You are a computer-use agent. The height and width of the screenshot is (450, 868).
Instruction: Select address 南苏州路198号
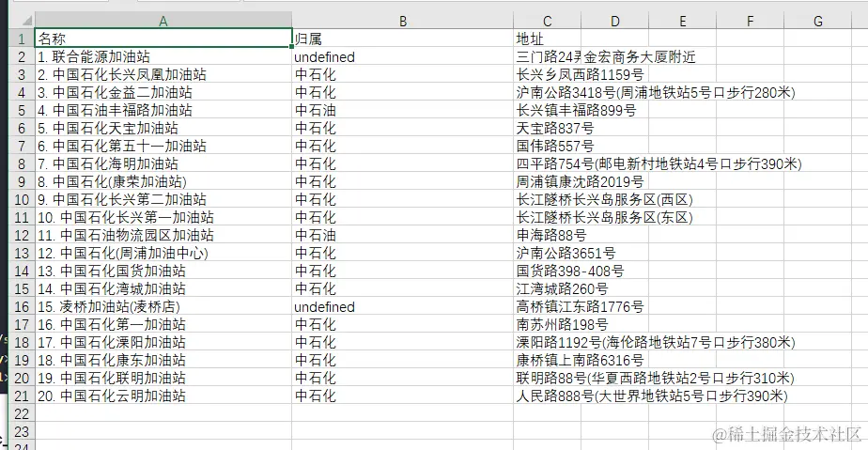tap(562, 324)
